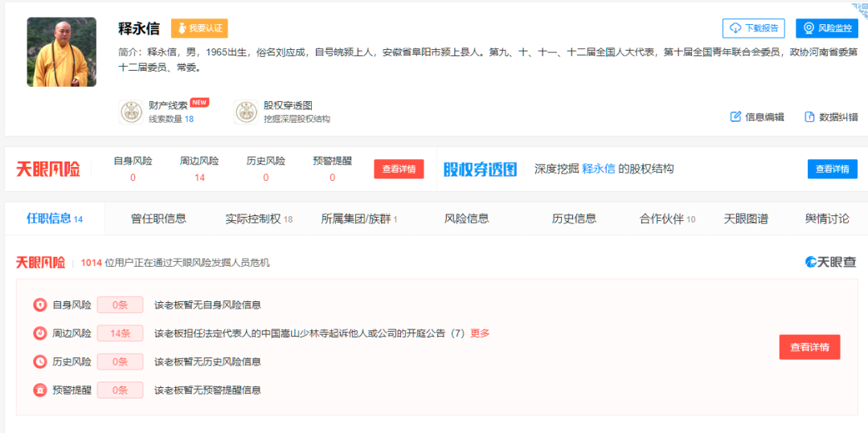Switch to the 风险信息 tab
868x433 pixels.
(467, 219)
